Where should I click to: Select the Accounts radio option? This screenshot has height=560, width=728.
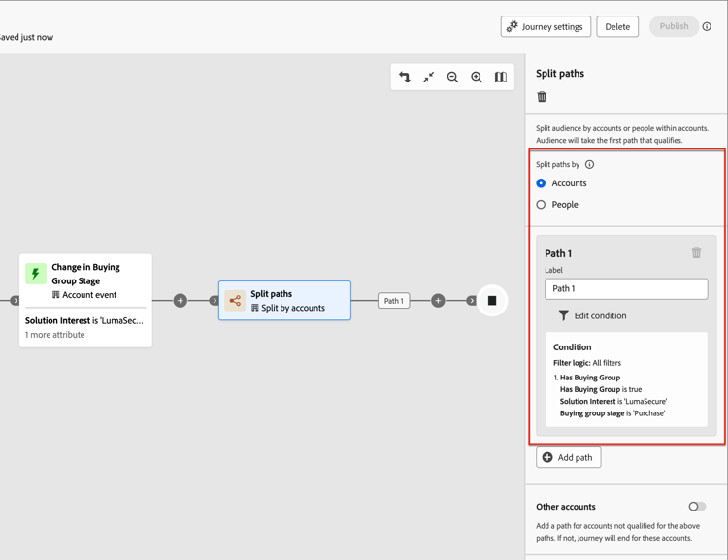[x=541, y=183]
